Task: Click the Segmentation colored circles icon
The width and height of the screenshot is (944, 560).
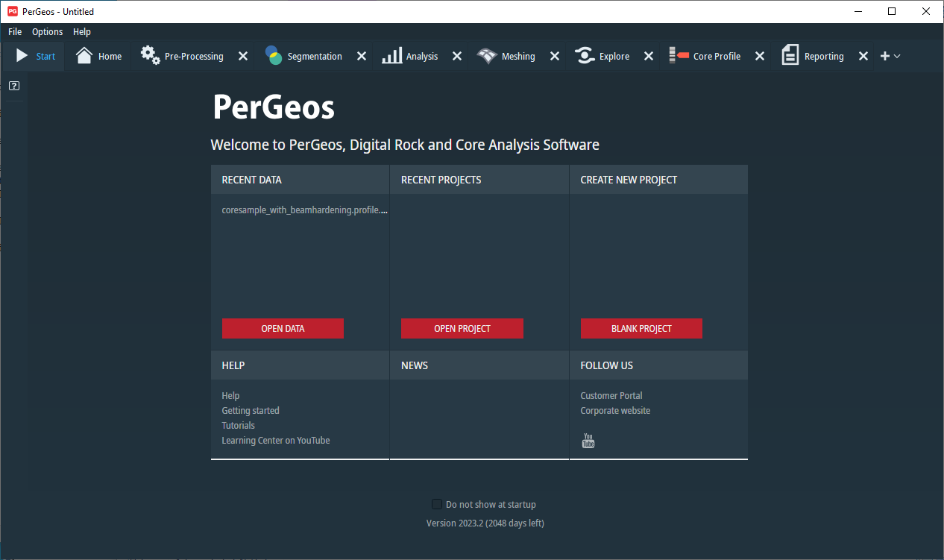Action: 274,55
